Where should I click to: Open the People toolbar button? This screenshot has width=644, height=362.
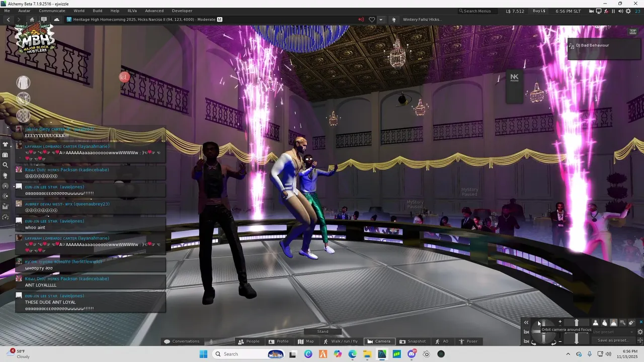coord(249,341)
